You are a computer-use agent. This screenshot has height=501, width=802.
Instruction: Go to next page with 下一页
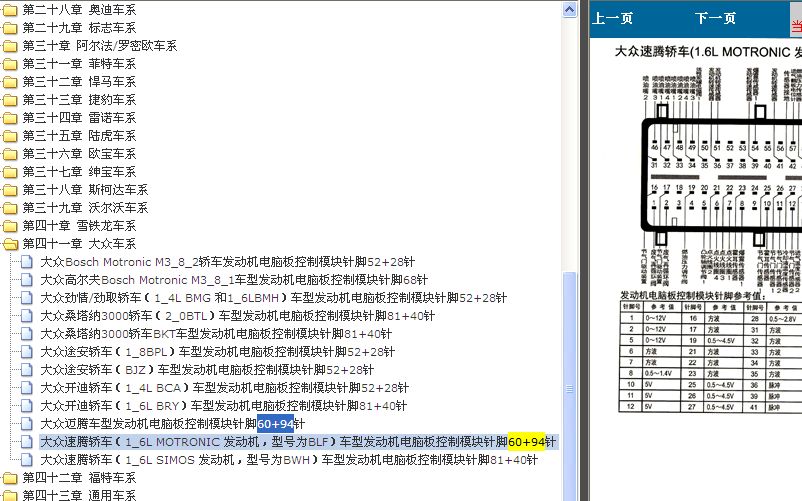click(x=715, y=18)
